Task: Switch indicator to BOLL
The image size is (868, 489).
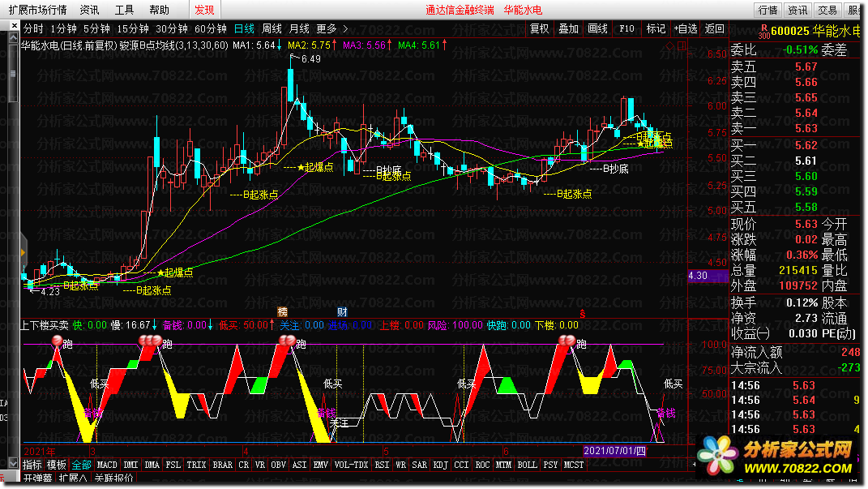Action: (527, 465)
